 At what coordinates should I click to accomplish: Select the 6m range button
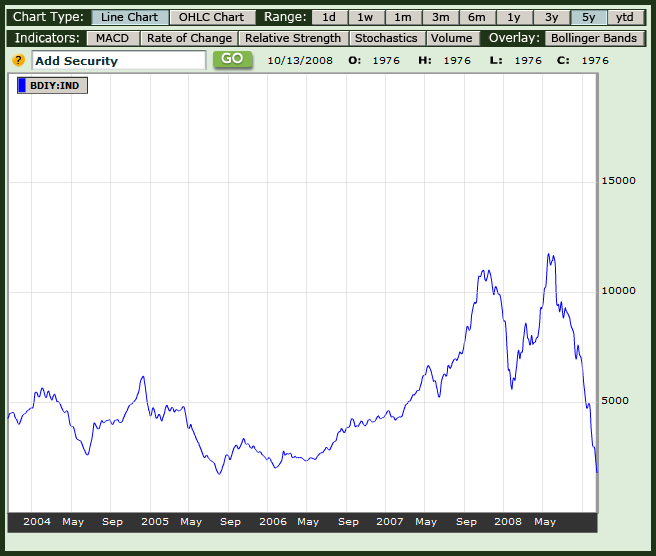coord(477,17)
